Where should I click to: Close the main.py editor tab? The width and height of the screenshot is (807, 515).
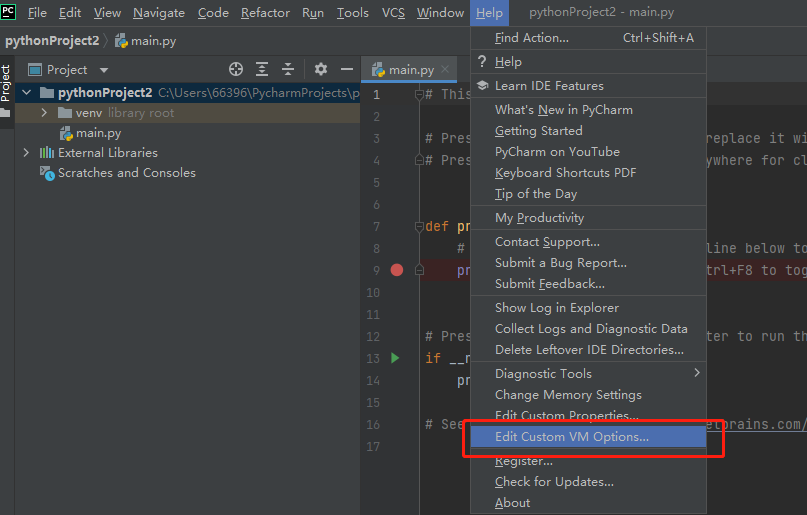tap(445, 69)
